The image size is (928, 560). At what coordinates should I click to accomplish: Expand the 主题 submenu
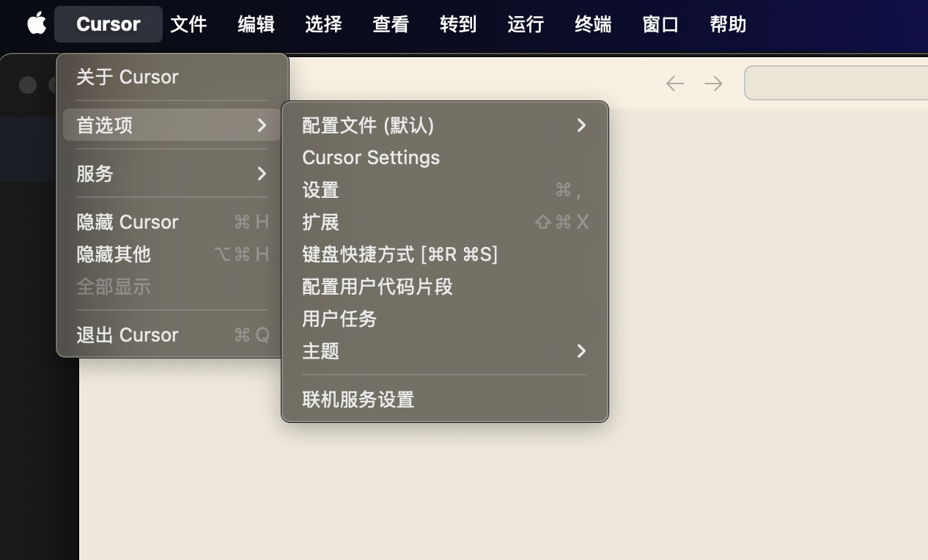tap(445, 351)
